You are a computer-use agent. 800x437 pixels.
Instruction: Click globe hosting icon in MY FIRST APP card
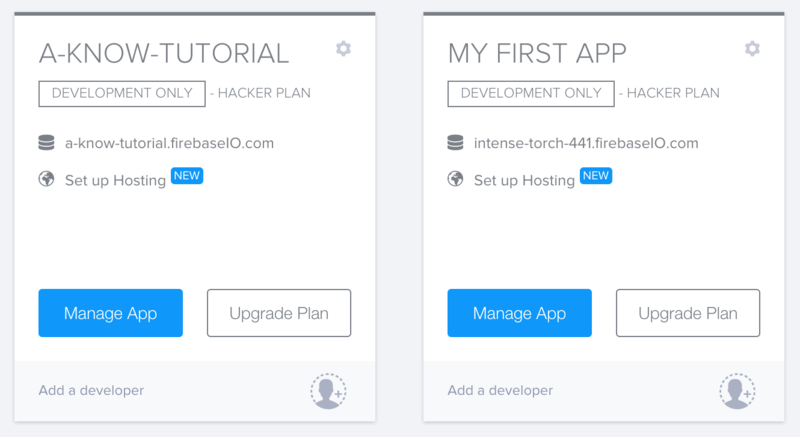456,179
